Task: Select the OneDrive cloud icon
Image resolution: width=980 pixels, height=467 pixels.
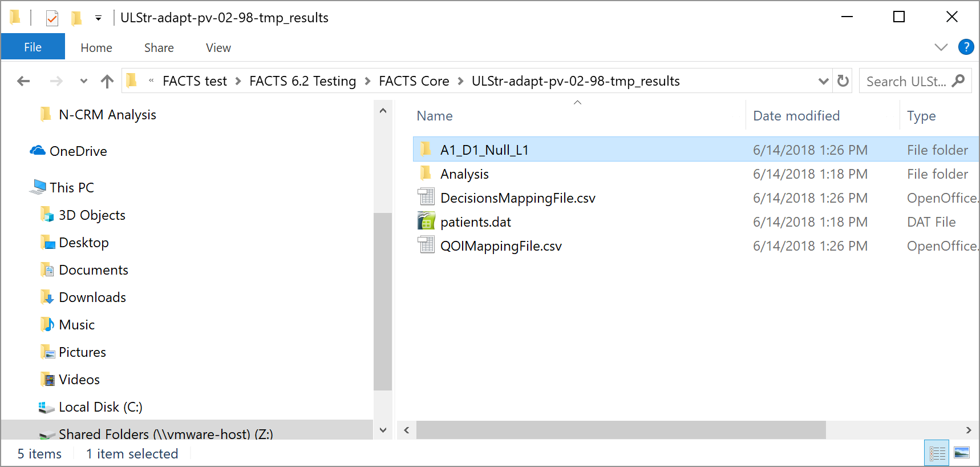Action: point(38,151)
